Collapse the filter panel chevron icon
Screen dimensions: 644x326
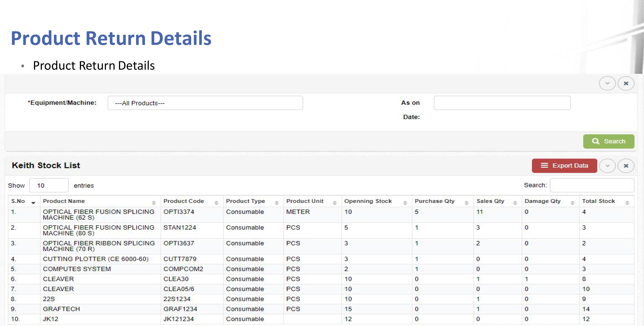[607, 84]
